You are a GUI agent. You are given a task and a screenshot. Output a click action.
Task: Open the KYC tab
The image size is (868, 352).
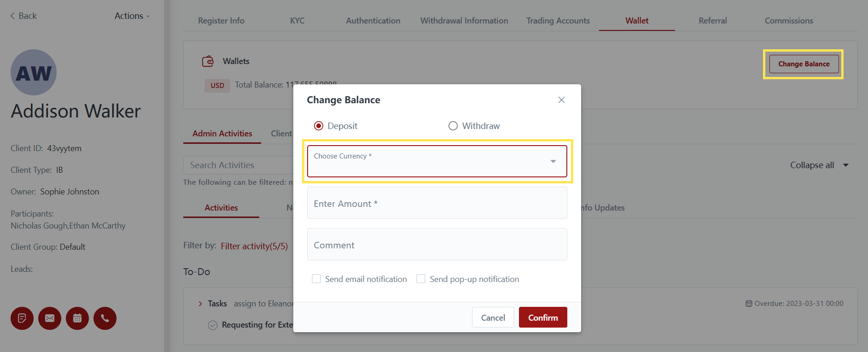tap(297, 21)
